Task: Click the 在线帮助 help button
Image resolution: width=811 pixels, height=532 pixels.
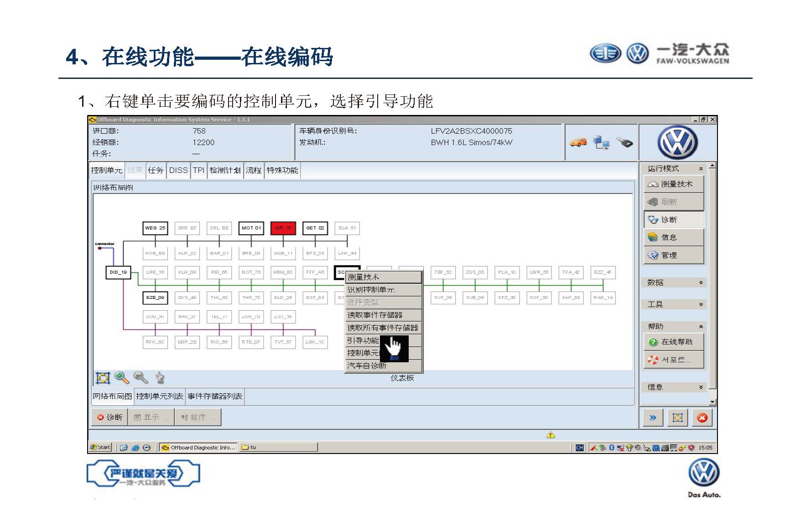Action: [x=674, y=342]
